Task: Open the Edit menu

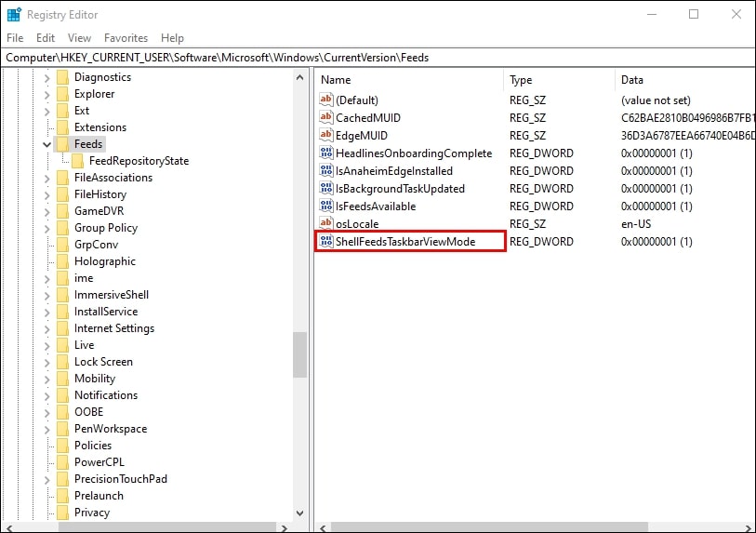Action: 46,37
